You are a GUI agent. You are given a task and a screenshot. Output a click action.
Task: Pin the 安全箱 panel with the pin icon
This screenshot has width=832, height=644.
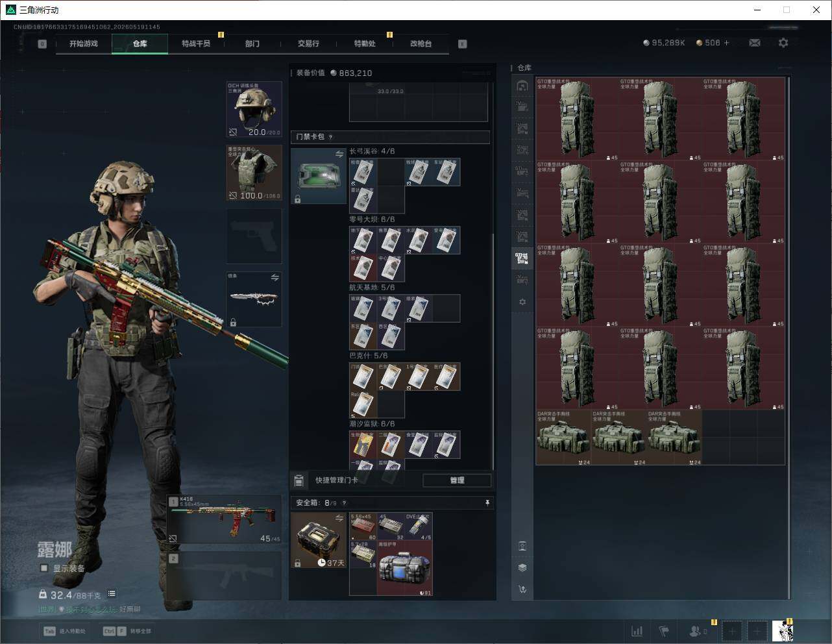coord(487,503)
